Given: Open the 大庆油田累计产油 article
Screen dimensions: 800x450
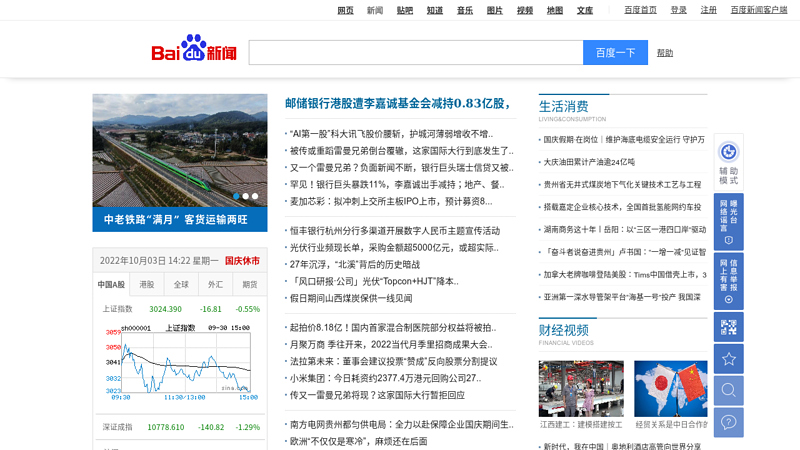Looking at the screenshot, I should point(589,162).
